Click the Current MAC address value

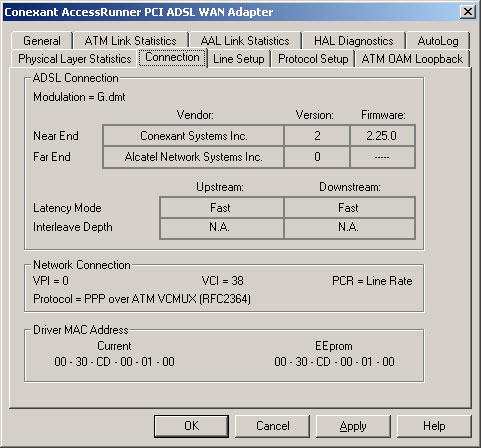(x=114, y=362)
